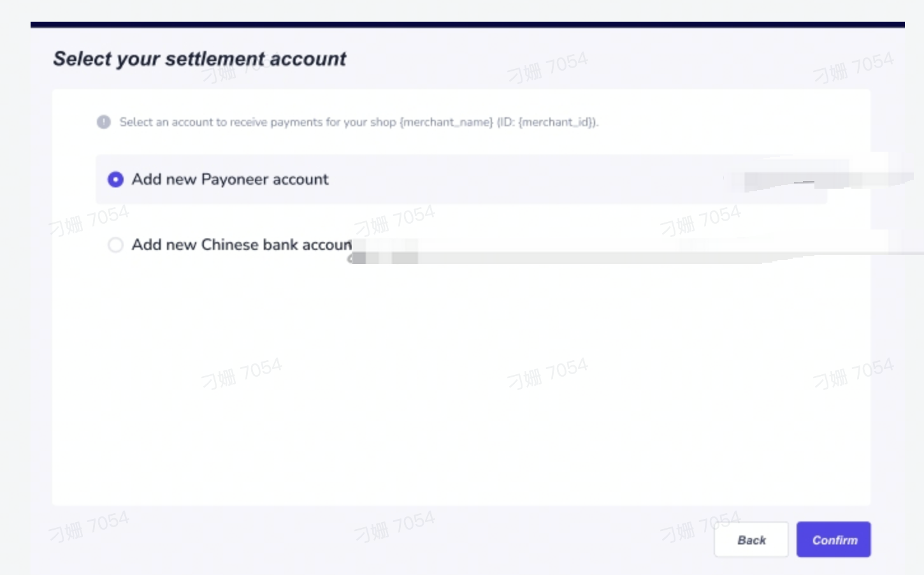This screenshot has width=924, height=575.
Task: Click the dark navy bar at the top
Action: [467, 25]
